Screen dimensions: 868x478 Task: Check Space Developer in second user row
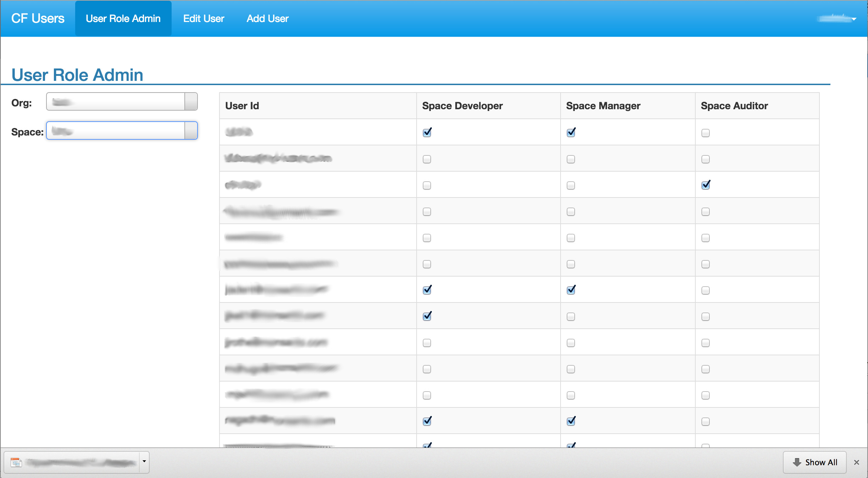pyautogui.click(x=427, y=159)
